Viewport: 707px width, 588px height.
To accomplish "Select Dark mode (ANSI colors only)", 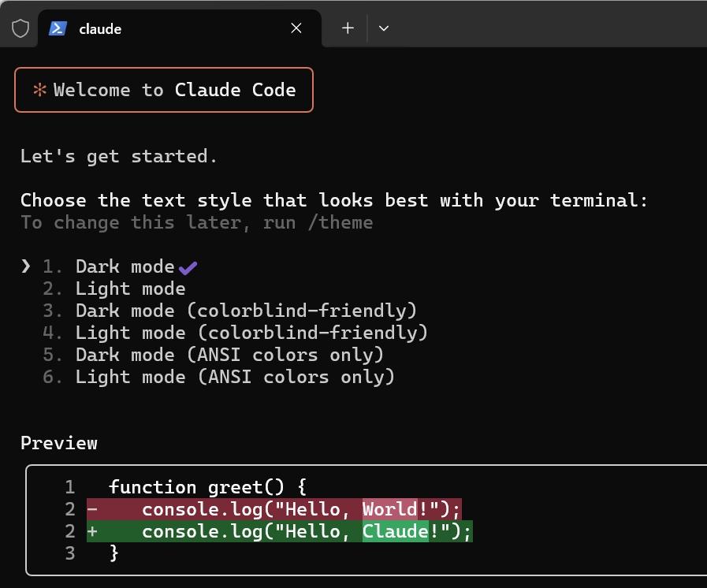I will [x=229, y=355].
